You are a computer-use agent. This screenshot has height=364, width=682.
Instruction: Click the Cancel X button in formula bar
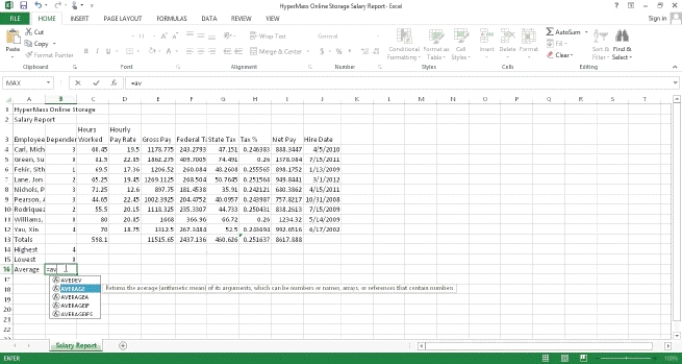[78, 83]
